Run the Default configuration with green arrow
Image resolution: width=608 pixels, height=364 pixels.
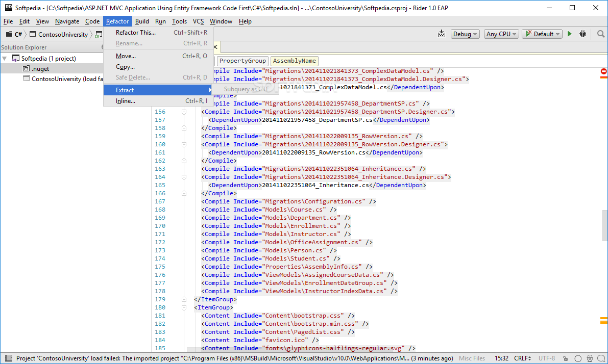570,34
